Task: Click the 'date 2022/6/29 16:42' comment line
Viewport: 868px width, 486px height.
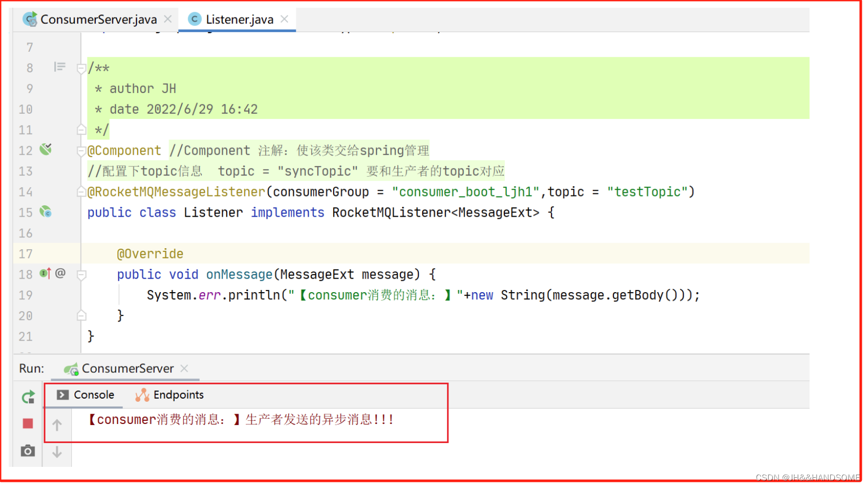Action: click(176, 110)
